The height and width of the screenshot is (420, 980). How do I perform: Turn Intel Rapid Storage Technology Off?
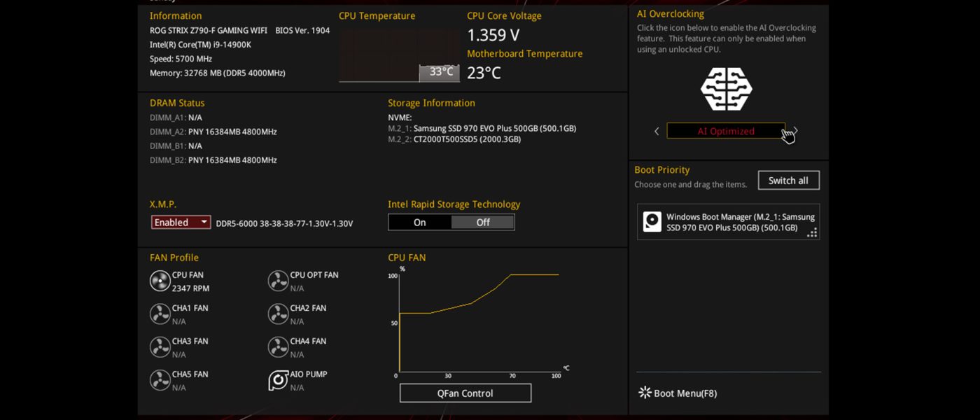pos(483,223)
